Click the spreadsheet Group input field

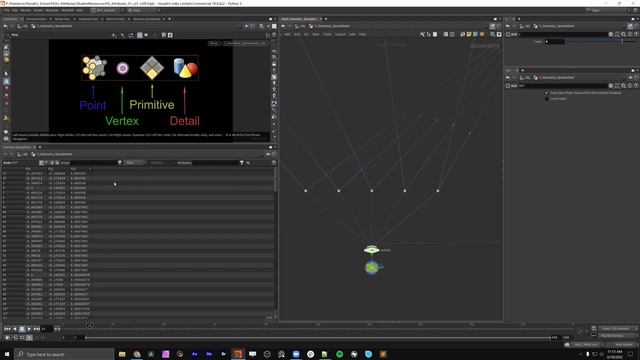(x=93, y=163)
